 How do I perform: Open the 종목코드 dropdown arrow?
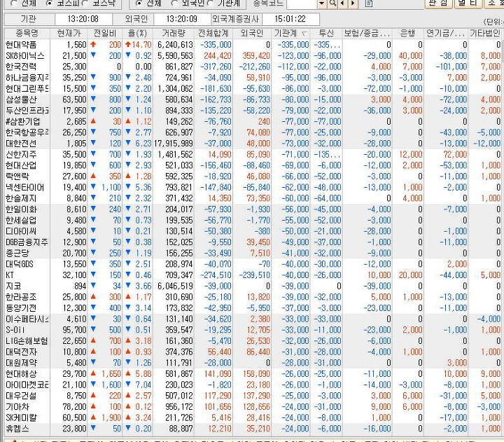322,4
